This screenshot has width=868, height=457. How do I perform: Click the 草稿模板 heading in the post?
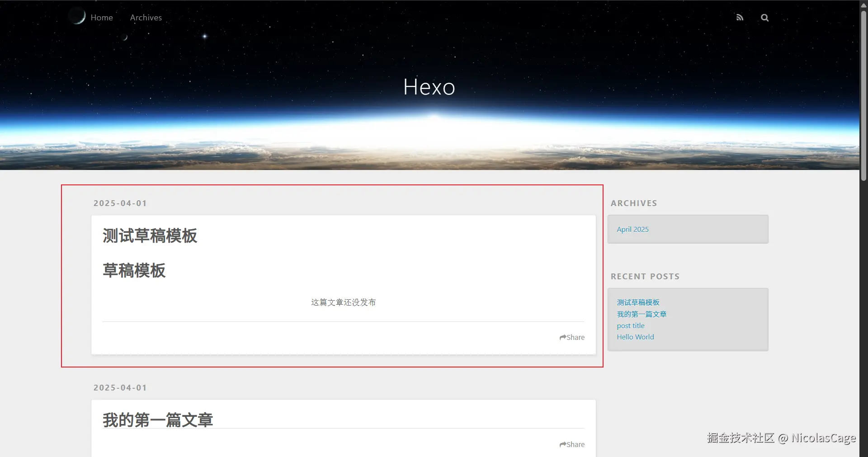(134, 270)
